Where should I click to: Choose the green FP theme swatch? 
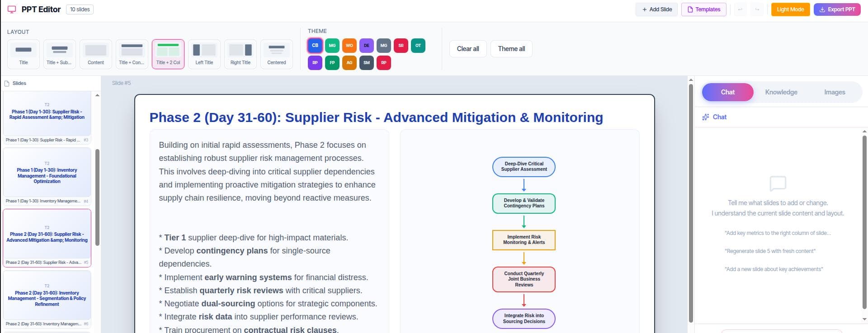pos(332,62)
